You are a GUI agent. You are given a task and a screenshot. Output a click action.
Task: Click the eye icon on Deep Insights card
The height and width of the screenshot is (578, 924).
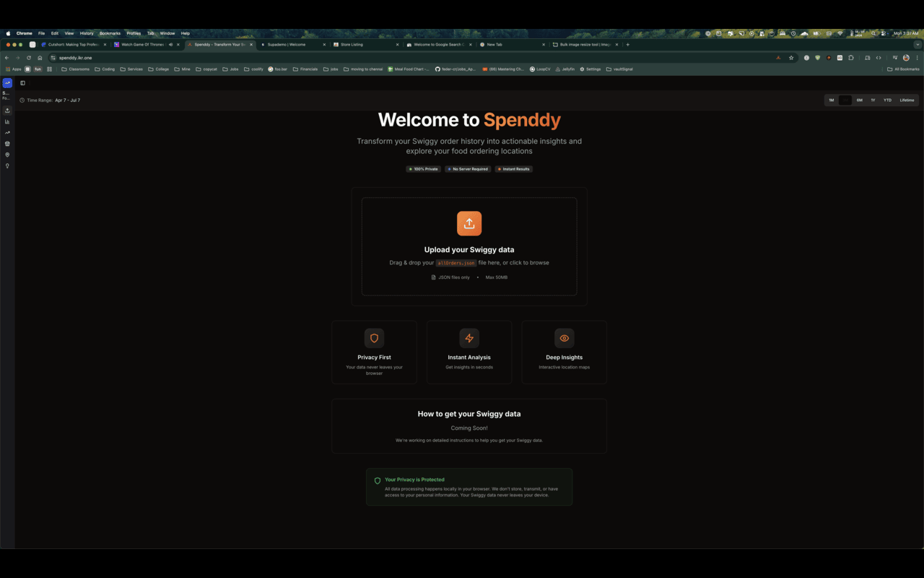pos(565,338)
